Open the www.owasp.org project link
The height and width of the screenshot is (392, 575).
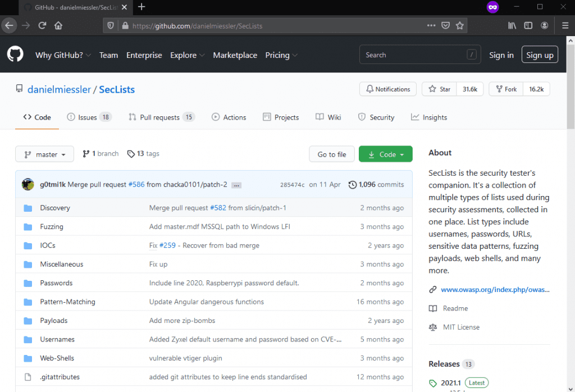(495, 290)
